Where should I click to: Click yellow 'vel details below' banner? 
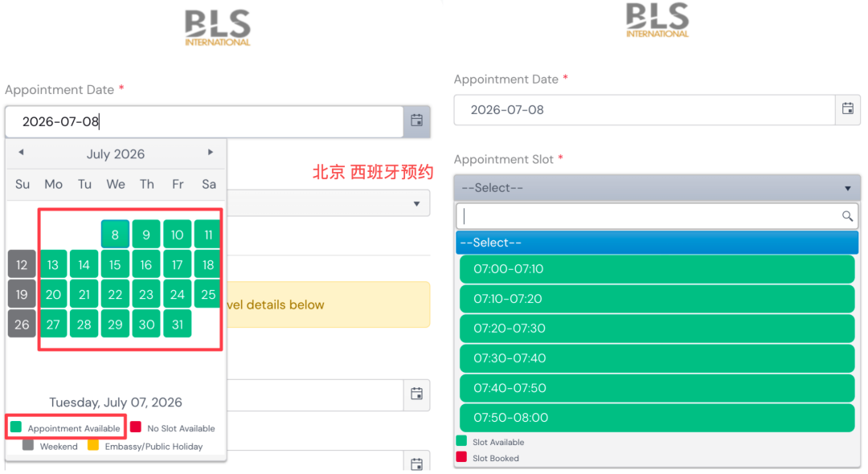click(x=328, y=304)
